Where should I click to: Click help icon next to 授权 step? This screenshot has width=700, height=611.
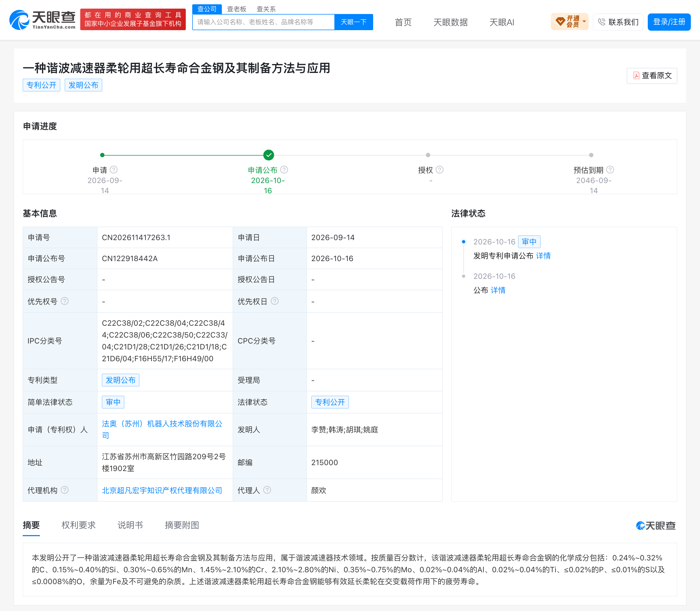440,170
